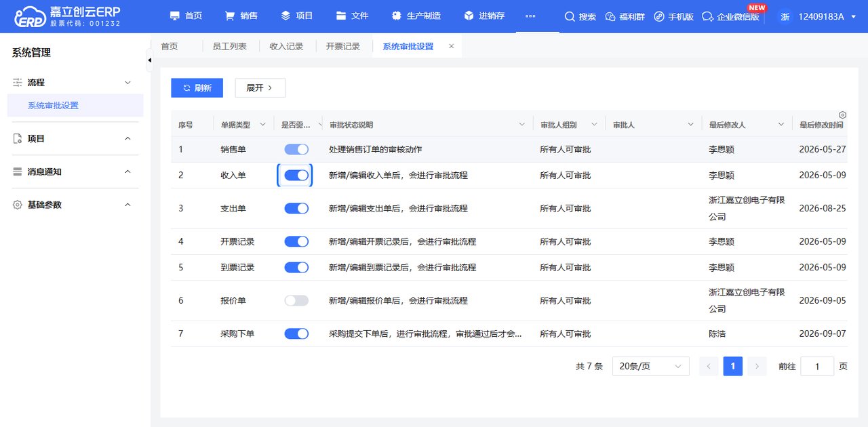Open the 项目 layers menu in navbar
The image size is (868, 427).
click(x=285, y=16)
